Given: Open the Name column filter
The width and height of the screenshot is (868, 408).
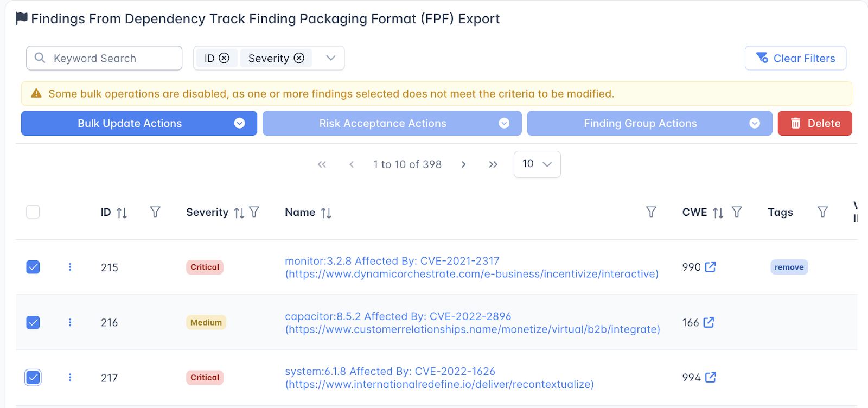Looking at the screenshot, I should pos(651,212).
